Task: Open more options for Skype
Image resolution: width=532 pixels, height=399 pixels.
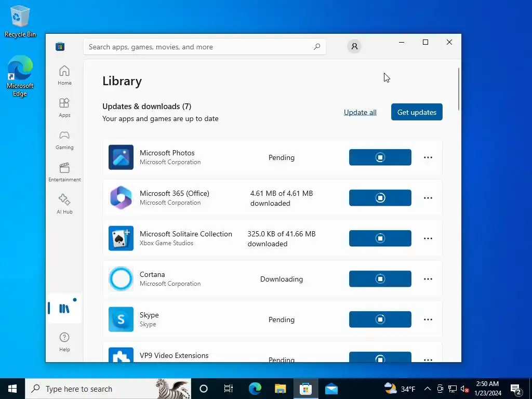Action: pyautogui.click(x=428, y=320)
